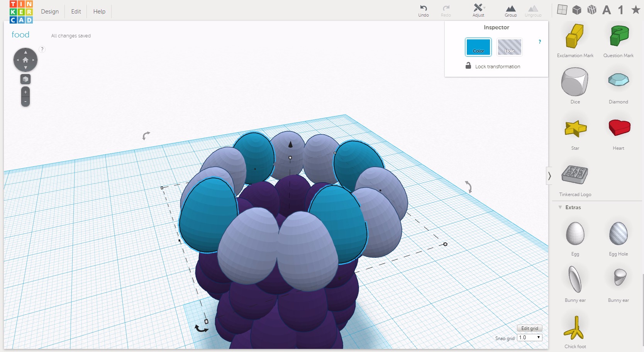Open the Adjust tool dropdown
The image size is (644, 352).
[x=478, y=11]
